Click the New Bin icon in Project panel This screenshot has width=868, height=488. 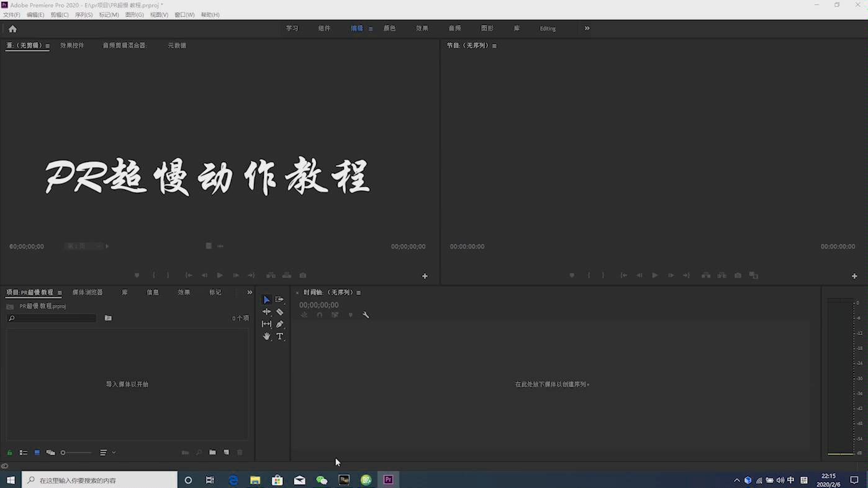[213, 452]
